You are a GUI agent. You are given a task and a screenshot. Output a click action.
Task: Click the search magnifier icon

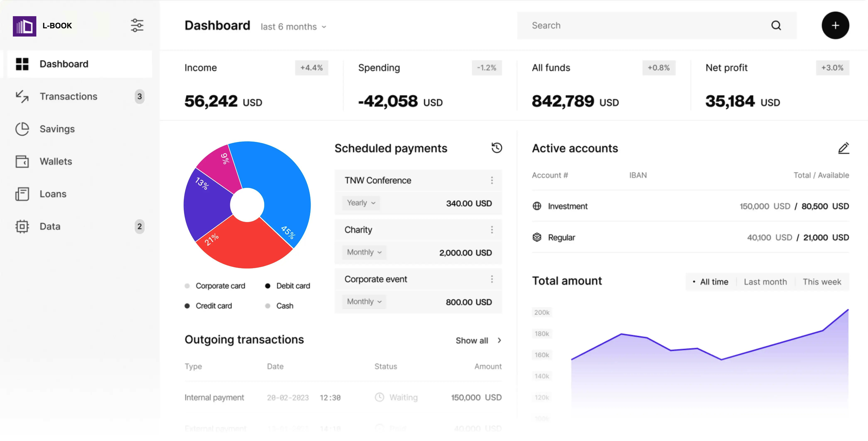tap(776, 26)
